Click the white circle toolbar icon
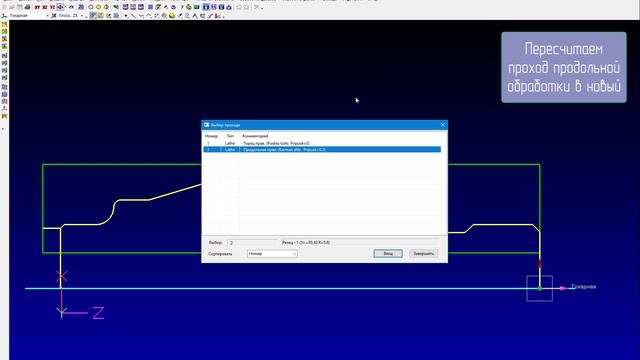Viewport: 640px width, 360px height. tap(91, 7)
